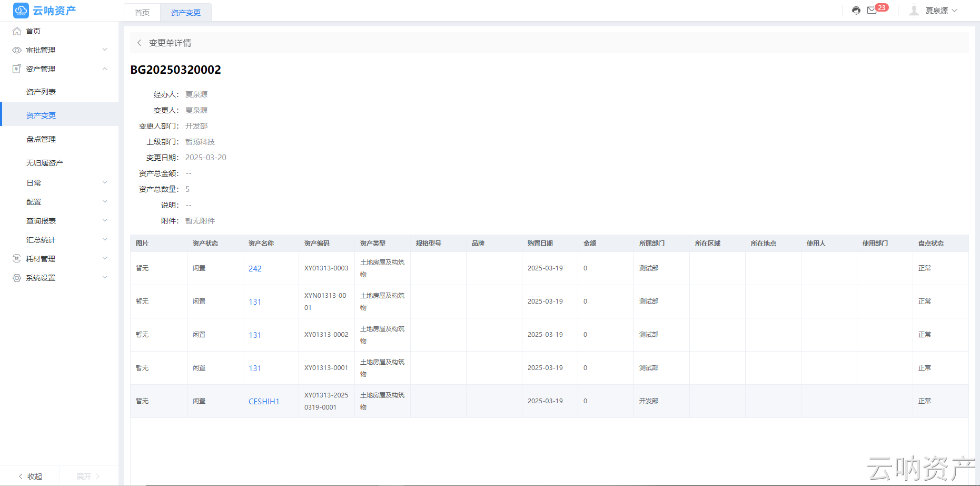
Task: Open the 夏泉源 user account dropdown
Action: (942, 11)
